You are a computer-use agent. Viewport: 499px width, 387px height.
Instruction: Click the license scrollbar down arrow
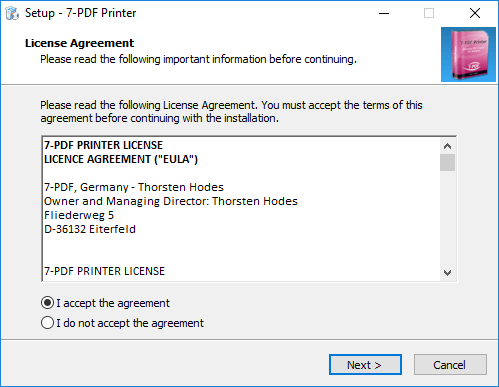click(x=447, y=272)
